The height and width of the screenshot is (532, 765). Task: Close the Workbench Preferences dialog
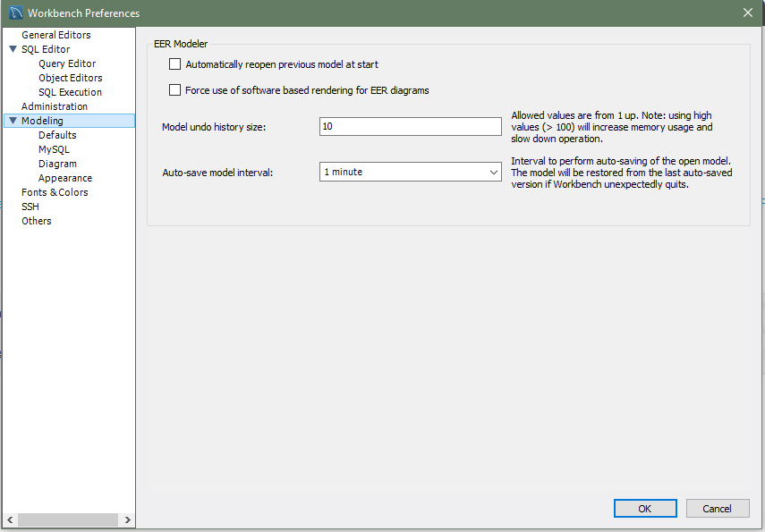(x=747, y=13)
